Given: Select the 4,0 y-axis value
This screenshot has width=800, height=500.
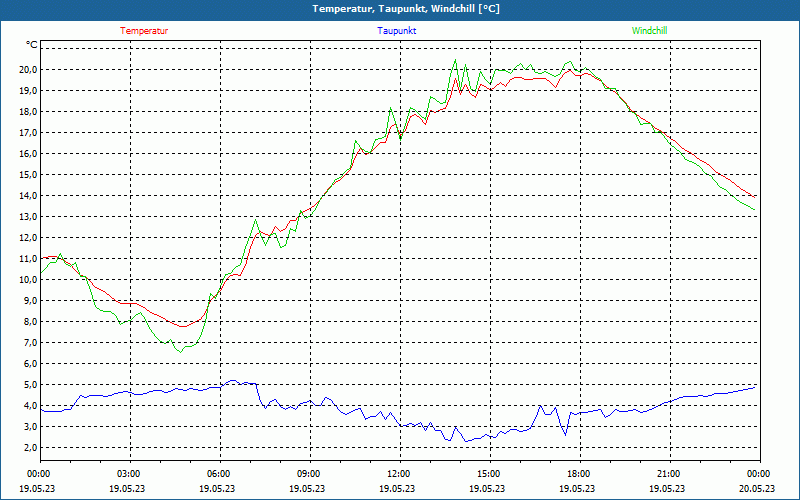Looking at the screenshot, I should 30,406.
